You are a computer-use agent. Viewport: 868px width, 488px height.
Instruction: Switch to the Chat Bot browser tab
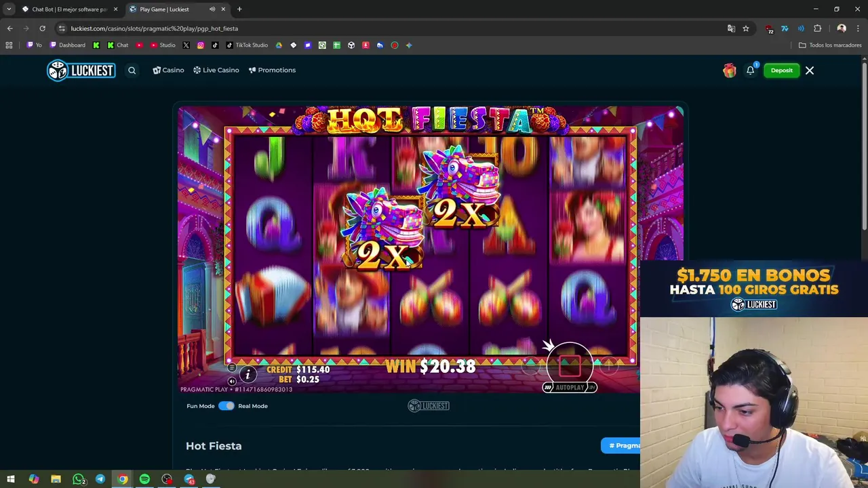coord(69,9)
